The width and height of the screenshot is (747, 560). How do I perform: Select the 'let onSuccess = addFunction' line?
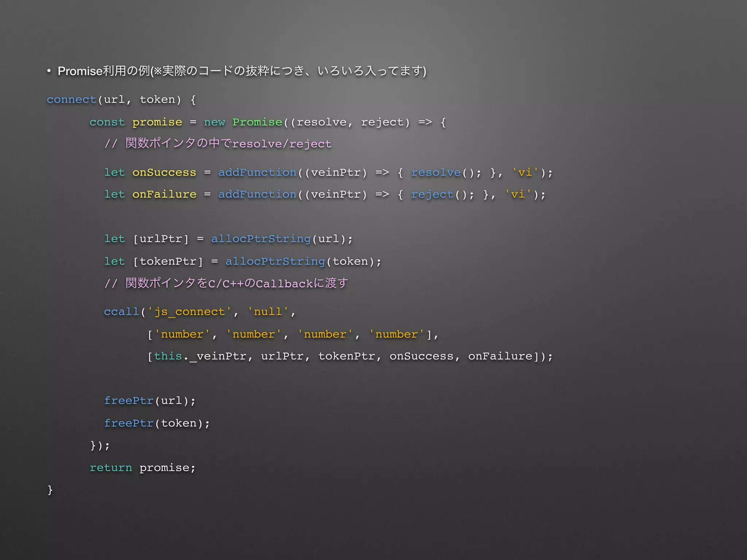click(x=329, y=172)
